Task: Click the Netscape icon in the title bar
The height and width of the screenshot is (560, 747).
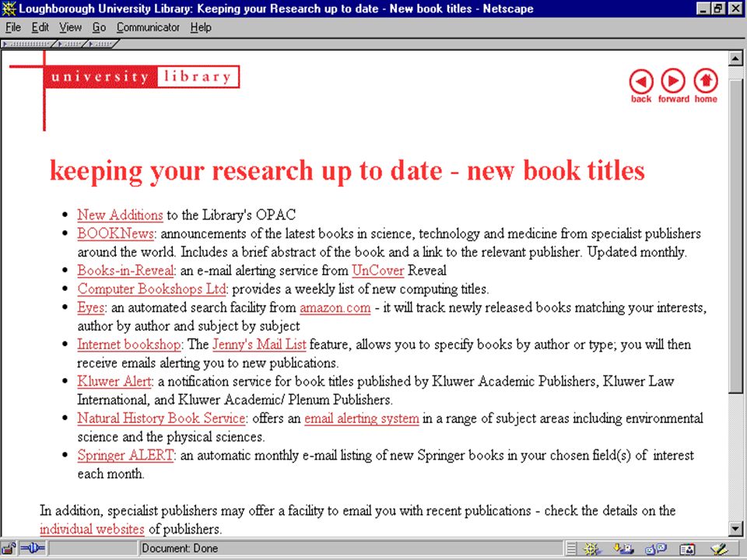Action: (x=9, y=9)
